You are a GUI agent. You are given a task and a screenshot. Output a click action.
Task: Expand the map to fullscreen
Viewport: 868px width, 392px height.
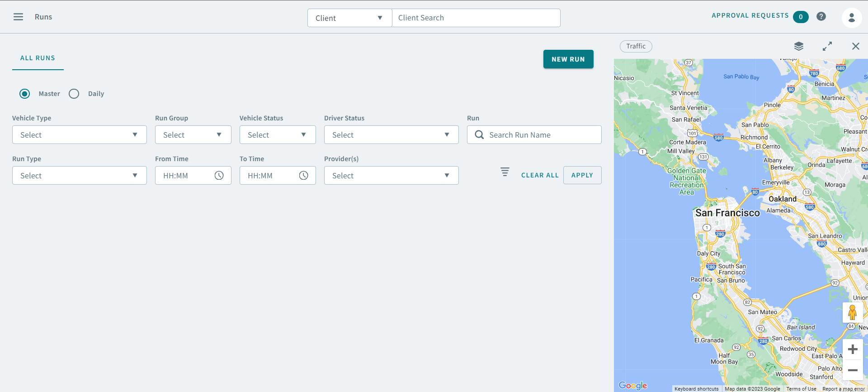pyautogui.click(x=827, y=46)
